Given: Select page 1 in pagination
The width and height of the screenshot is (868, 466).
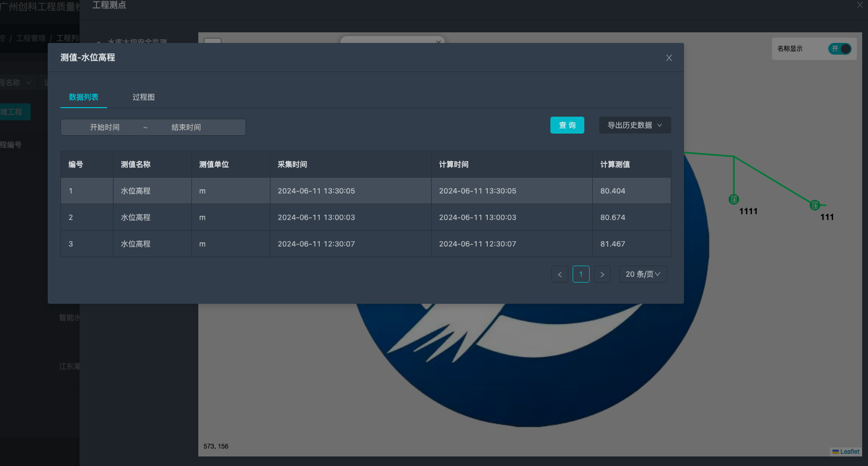Looking at the screenshot, I should tap(581, 274).
